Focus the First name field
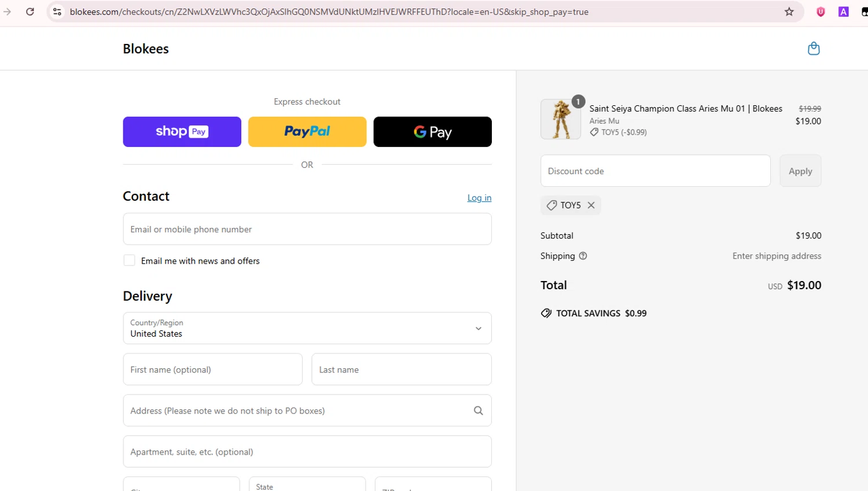Viewport: 868px width, 491px height. pyautogui.click(x=212, y=370)
